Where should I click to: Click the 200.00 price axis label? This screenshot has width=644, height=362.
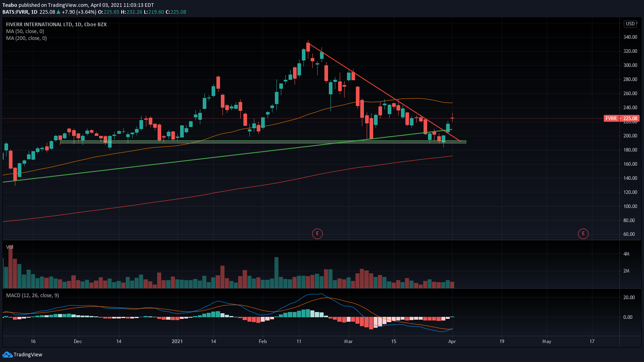coord(630,136)
